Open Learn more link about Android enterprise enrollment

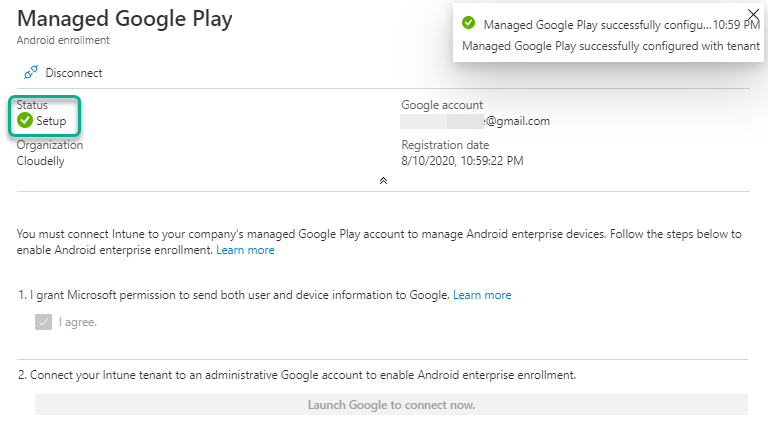[245, 250]
